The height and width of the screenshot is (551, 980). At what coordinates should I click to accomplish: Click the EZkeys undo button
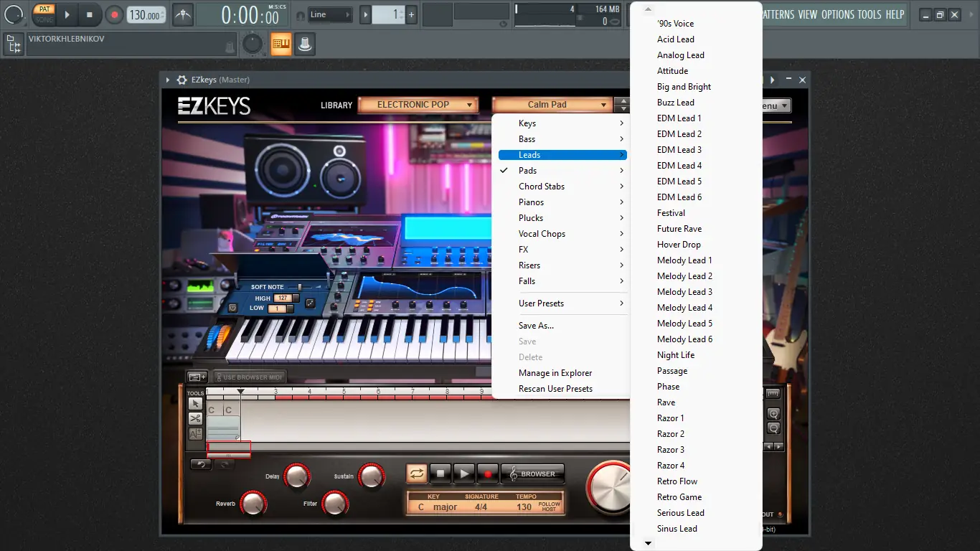[x=201, y=465]
